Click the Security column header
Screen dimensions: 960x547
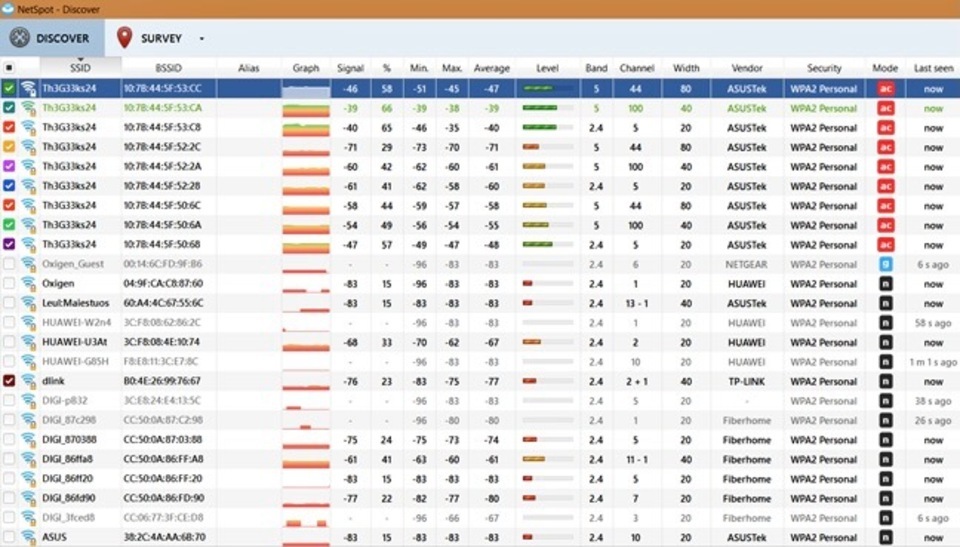pyautogui.click(x=824, y=68)
